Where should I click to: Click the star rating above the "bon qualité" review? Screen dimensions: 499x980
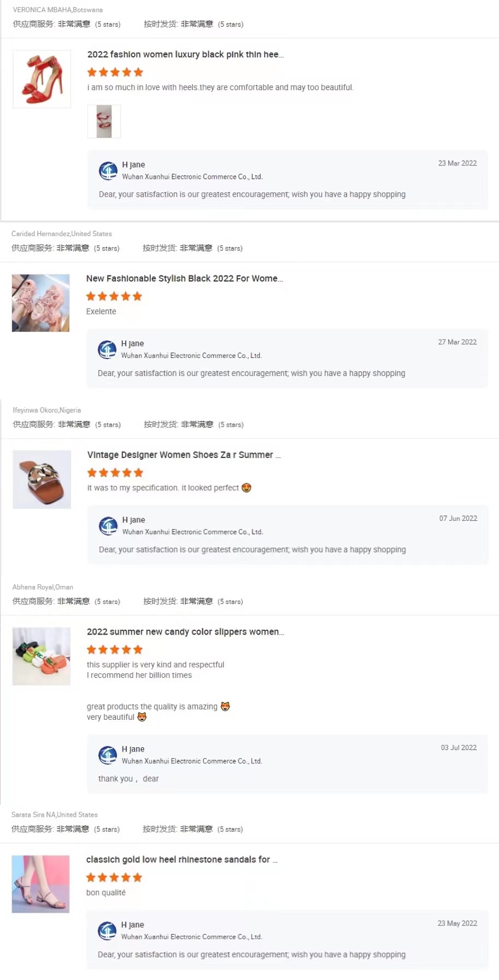[x=114, y=877]
